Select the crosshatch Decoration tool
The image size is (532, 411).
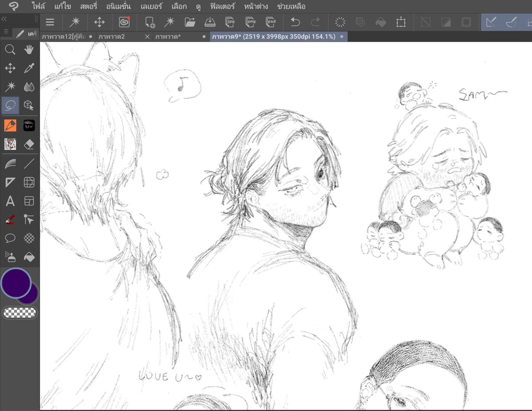point(29,239)
